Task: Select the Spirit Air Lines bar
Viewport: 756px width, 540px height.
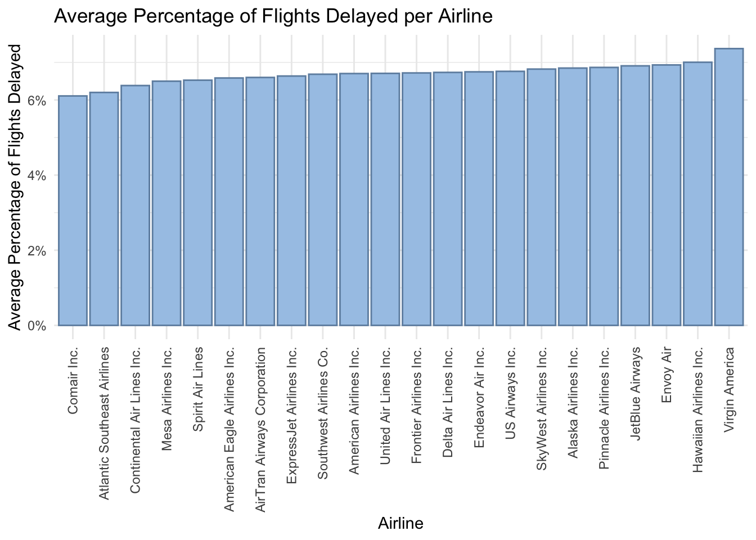Action: point(197,202)
